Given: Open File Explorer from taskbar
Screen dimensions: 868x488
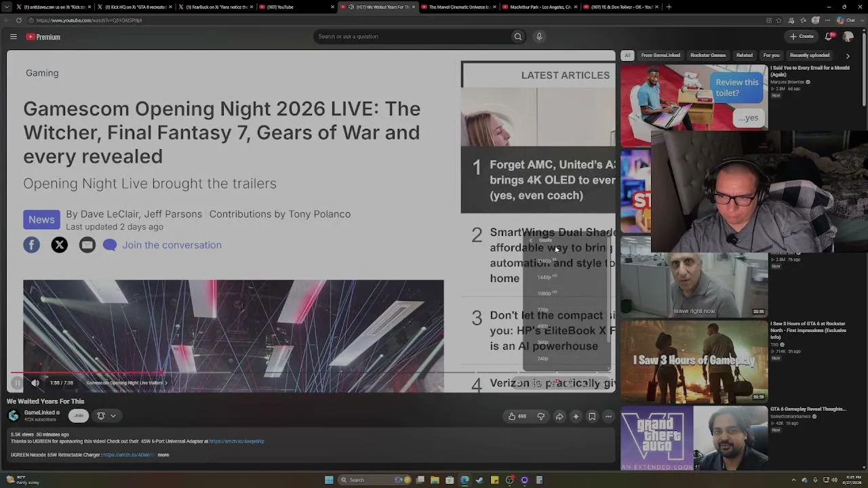Looking at the screenshot, I should [x=435, y=480].
